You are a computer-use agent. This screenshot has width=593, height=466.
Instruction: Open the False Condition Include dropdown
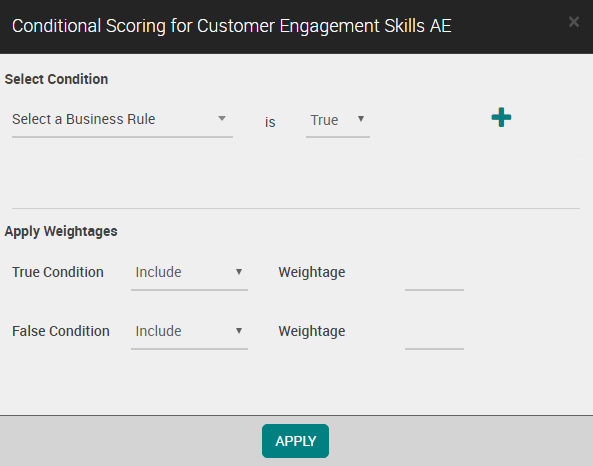point(189,332)
